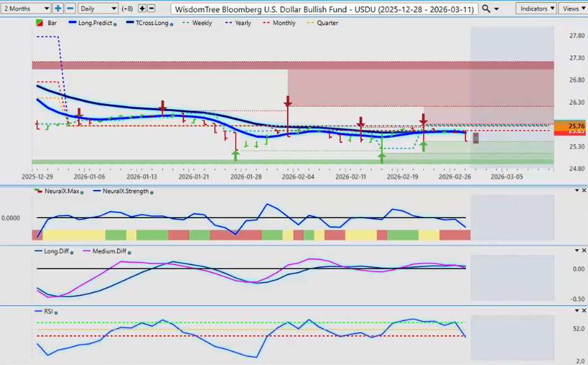The height and width of the screenshot is (365, 588).
Task: Click the Bar legend color swatch
Action: click(40, 23)
